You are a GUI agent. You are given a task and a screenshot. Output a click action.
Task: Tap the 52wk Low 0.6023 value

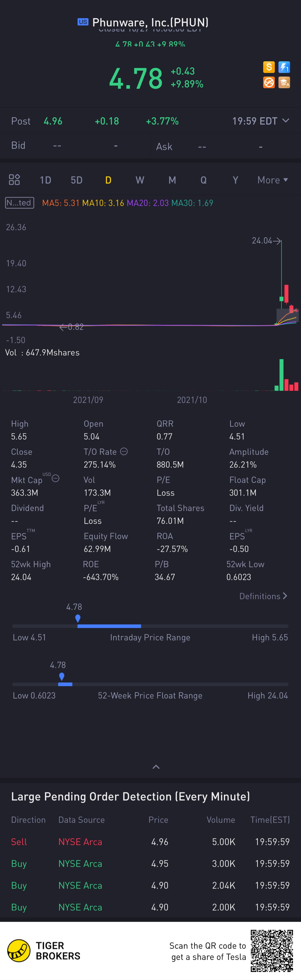239,577
